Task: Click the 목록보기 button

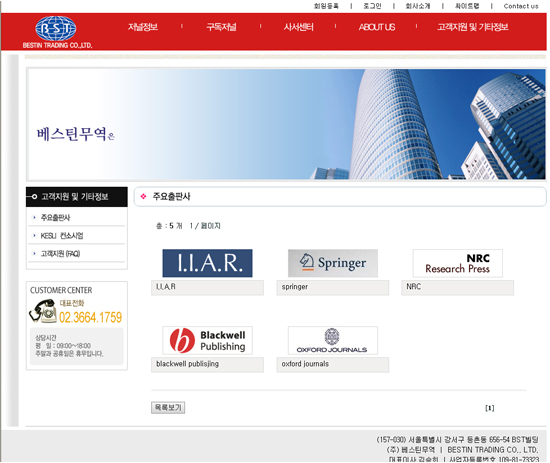Action: 168,408
